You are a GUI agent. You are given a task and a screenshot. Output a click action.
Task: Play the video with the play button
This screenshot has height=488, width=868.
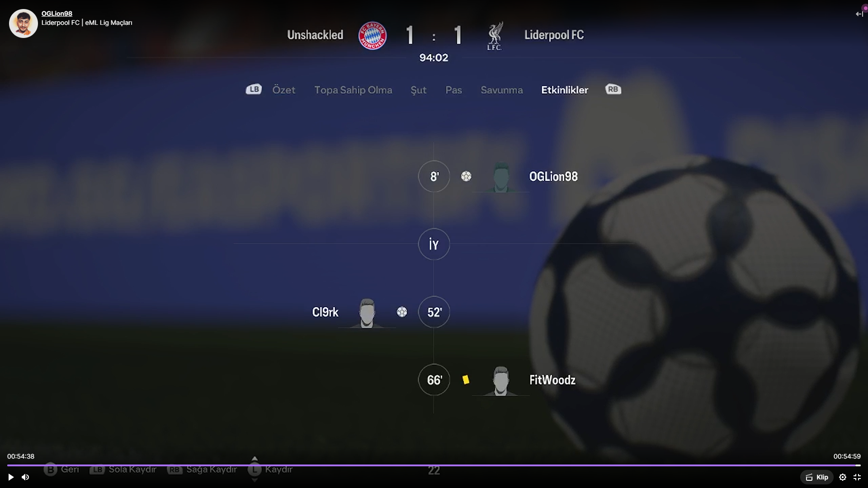[11, 477]
